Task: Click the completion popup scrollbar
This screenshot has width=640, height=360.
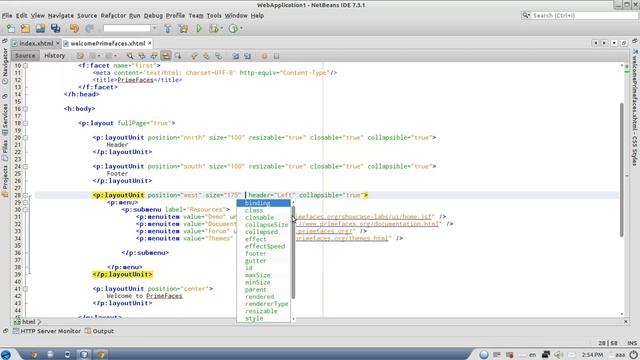Action: [293, 252]
